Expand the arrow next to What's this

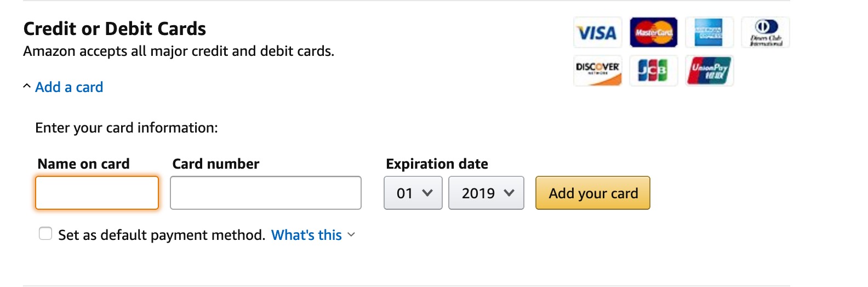click(x=351, y=235)
